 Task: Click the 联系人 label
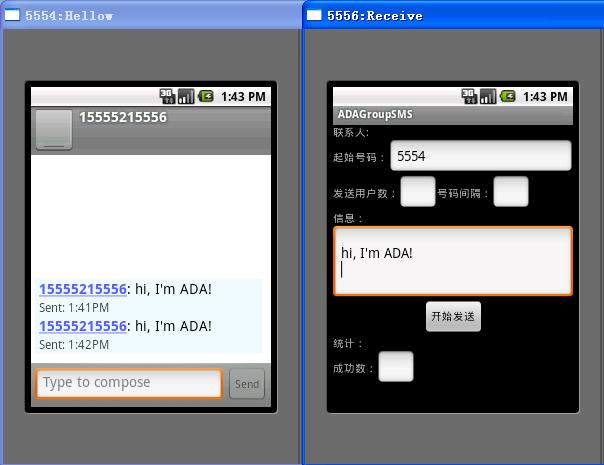point(351,133)
